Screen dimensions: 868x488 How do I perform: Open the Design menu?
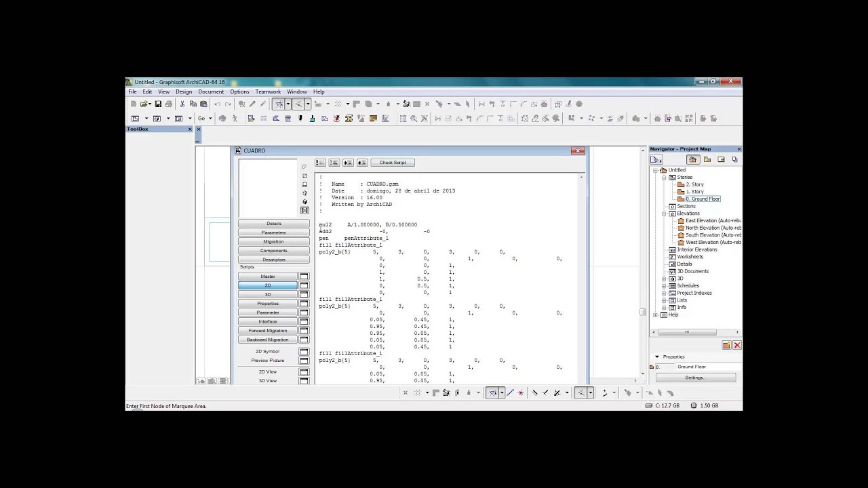pyautogui.click(x=184, y=91)
